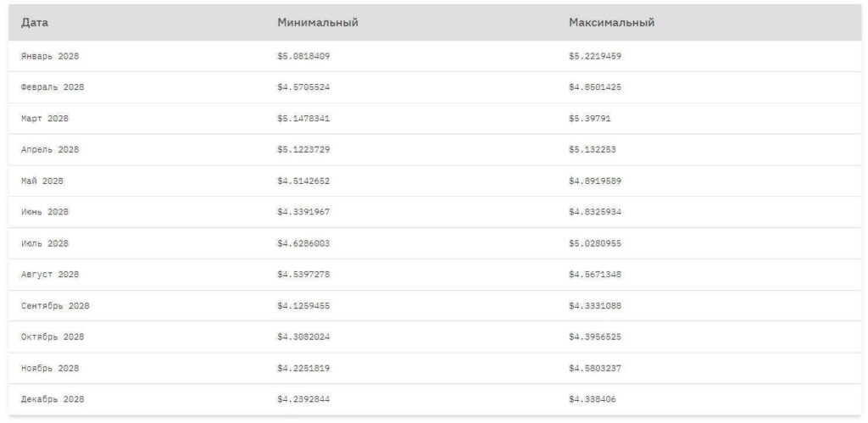Select the Октябрь 2028 row label
Screen dimensions: 868x423
pyautogui.click(x=53, y=337)
